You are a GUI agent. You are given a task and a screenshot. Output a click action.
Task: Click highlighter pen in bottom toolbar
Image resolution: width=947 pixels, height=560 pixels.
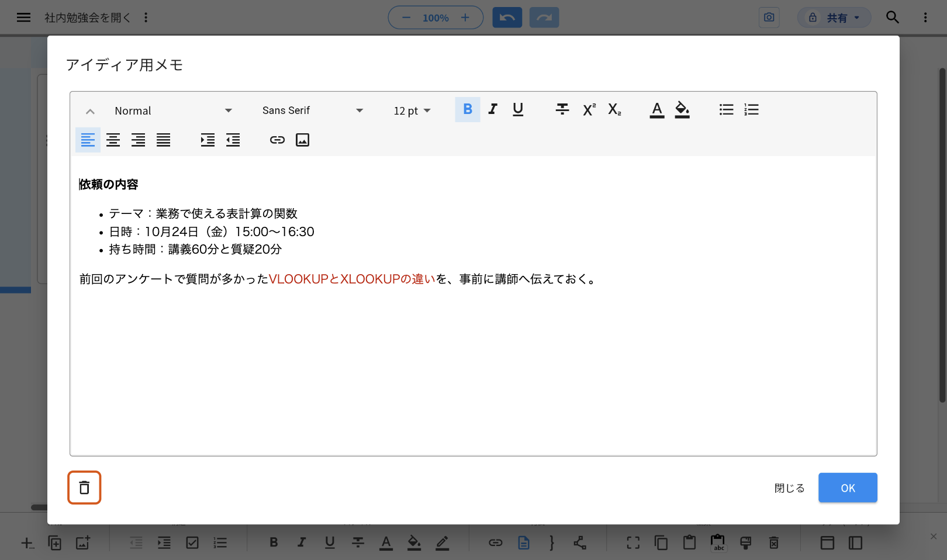point(443,543)
